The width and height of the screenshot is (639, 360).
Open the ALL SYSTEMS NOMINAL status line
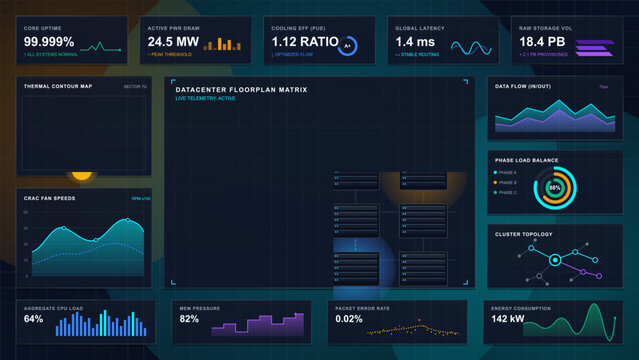coord(51,54)
